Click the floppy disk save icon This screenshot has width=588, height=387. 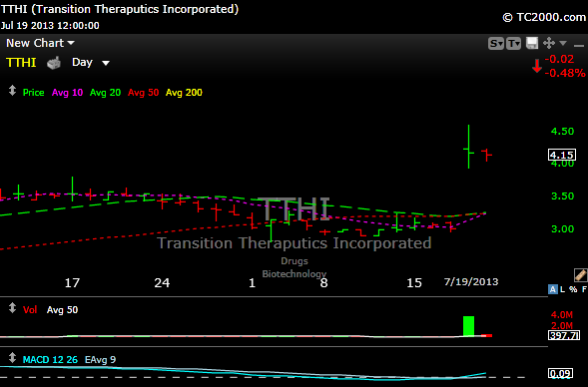[532, 43]
